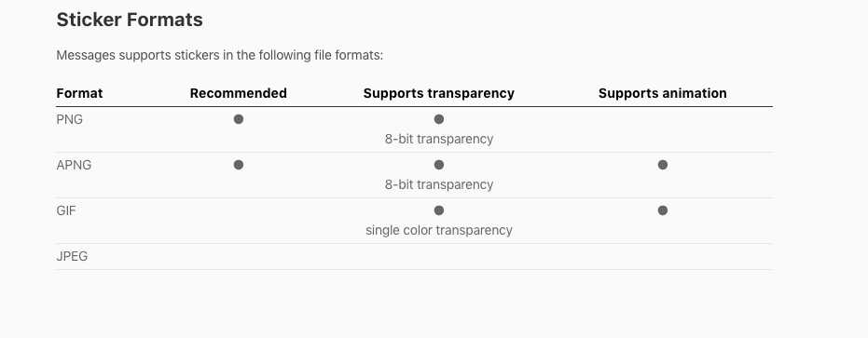868x338 pixels.
Task: Select the Recommended column header
Action: (239, 93)
